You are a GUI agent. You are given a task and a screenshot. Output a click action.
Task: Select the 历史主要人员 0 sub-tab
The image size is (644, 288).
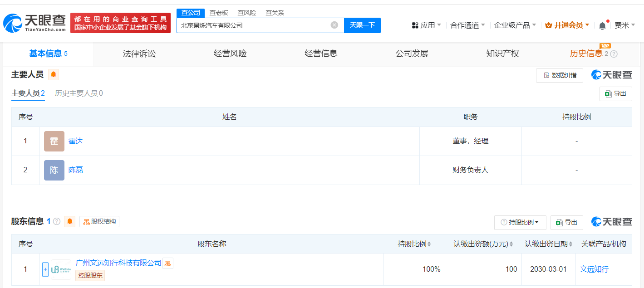pyautogui.click(x=79, y=93)
